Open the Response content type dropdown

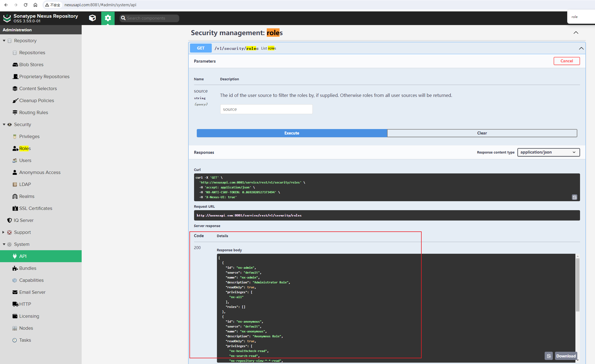[548, 152]
